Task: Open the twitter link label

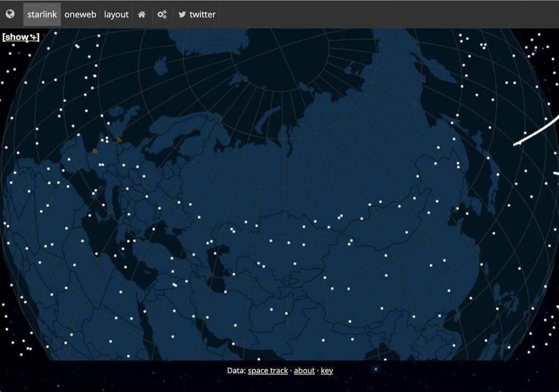Action: [x=203, y=14]
